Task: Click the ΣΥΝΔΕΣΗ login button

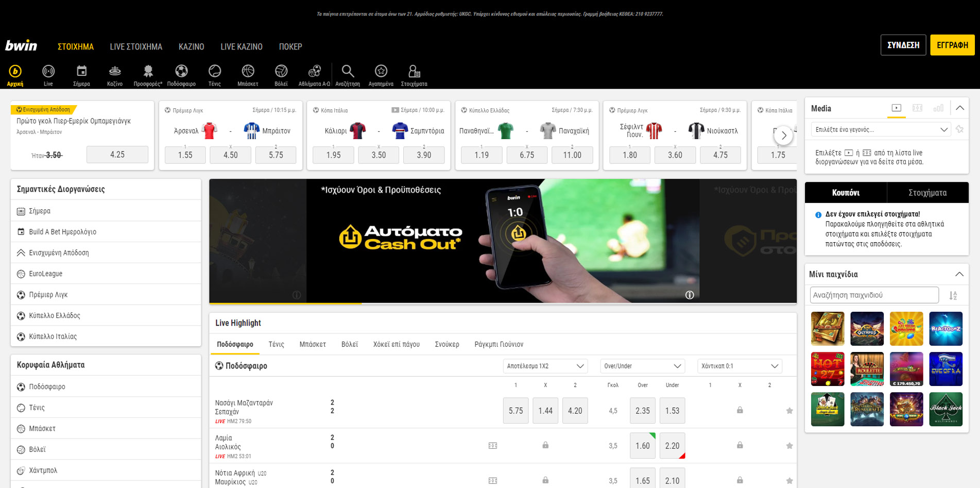Action: (903, 45)
